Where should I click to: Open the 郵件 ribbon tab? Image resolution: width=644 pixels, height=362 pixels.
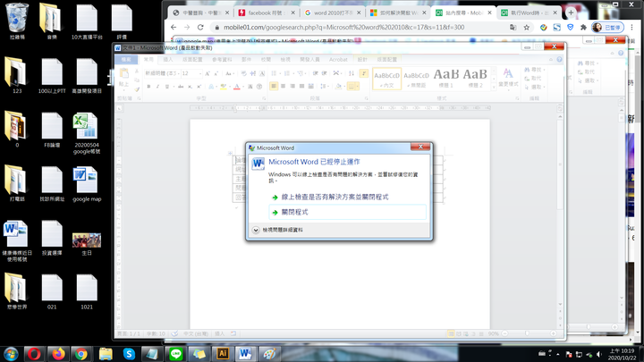click(x=246, y=60)
